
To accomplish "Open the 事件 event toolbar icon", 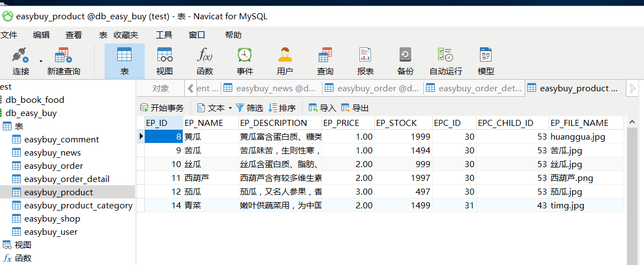I will [x=245, y=61].
